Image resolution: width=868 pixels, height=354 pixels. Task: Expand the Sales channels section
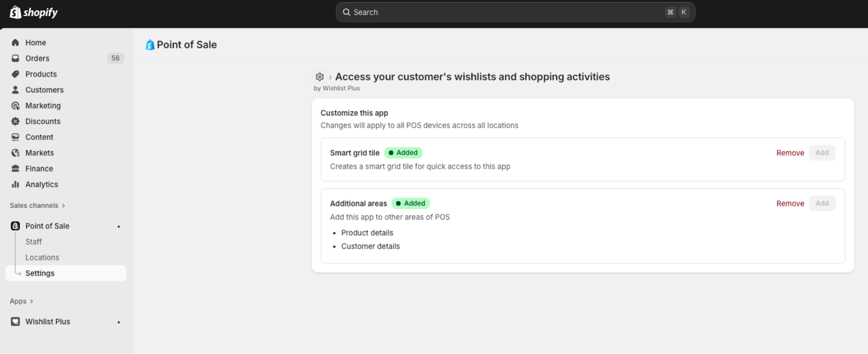point(37,205)
